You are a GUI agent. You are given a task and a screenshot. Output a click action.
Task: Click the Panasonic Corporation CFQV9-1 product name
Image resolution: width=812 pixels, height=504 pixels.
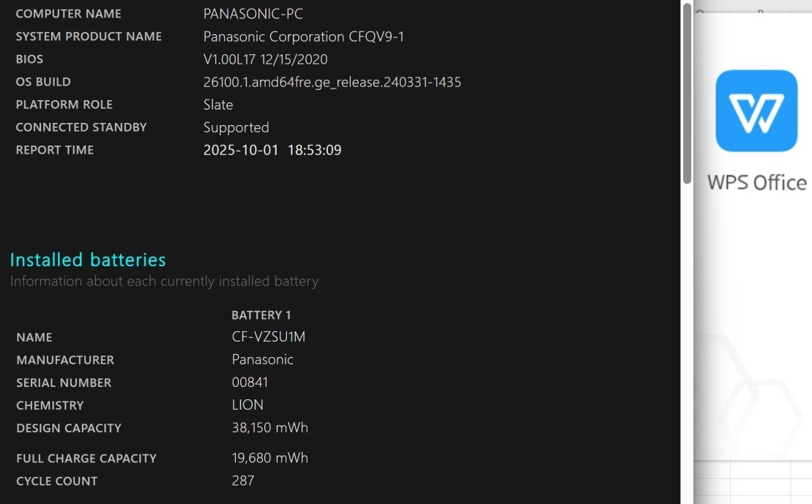click(303, 37)
